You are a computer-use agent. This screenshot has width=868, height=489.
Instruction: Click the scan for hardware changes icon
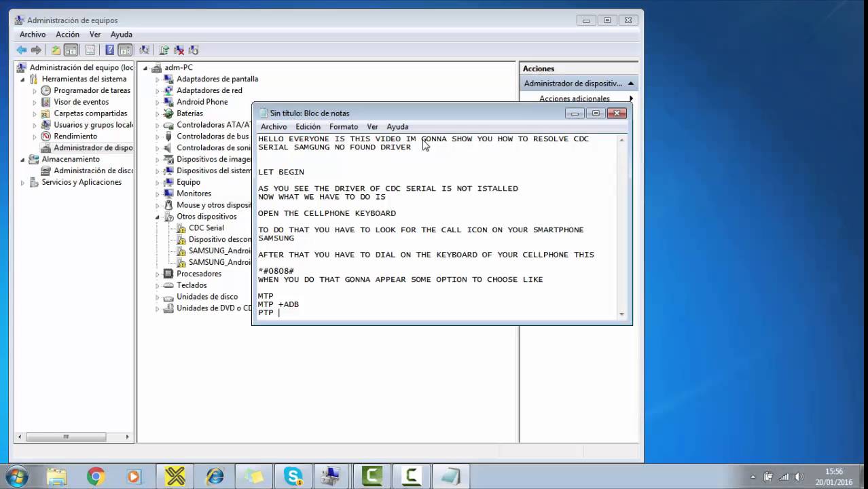144,50
